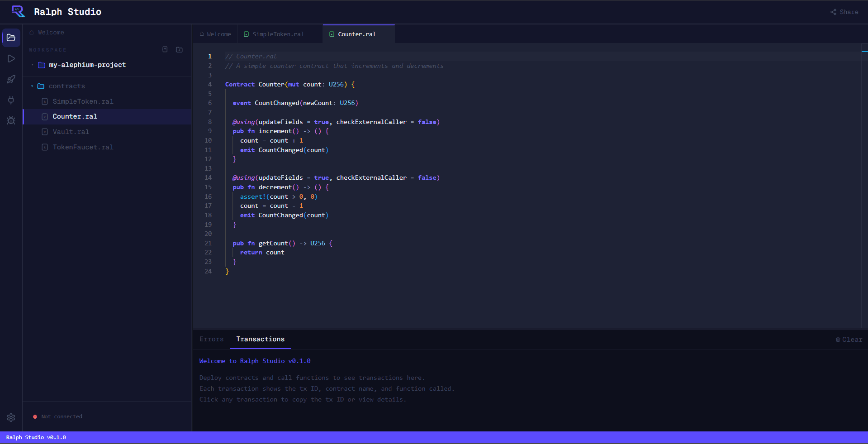Viewport: 868px width, 445px height.
Task: Click the Counter.ral tab file icon
Action: click(x=332, y=34)
